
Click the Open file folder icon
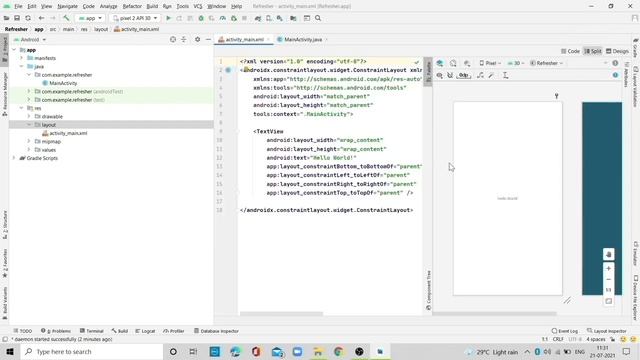7,18
